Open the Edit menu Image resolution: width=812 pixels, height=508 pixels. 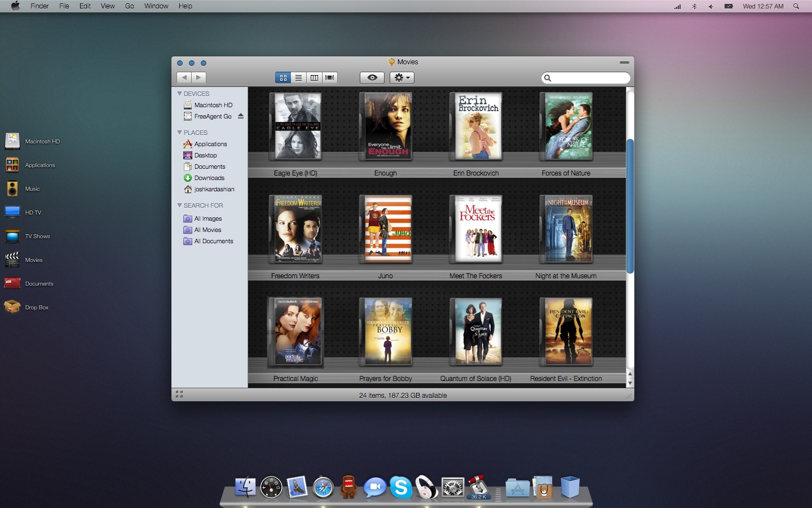(85, 6)
